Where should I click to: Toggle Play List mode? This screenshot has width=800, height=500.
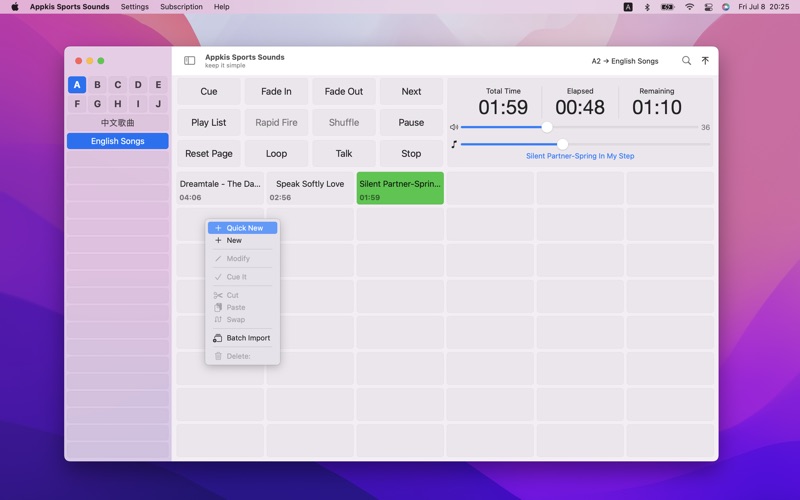pos(209,122)
